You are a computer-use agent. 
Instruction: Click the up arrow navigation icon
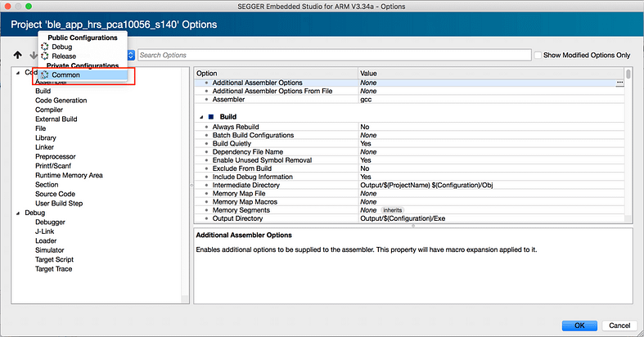tap(18, 56)
